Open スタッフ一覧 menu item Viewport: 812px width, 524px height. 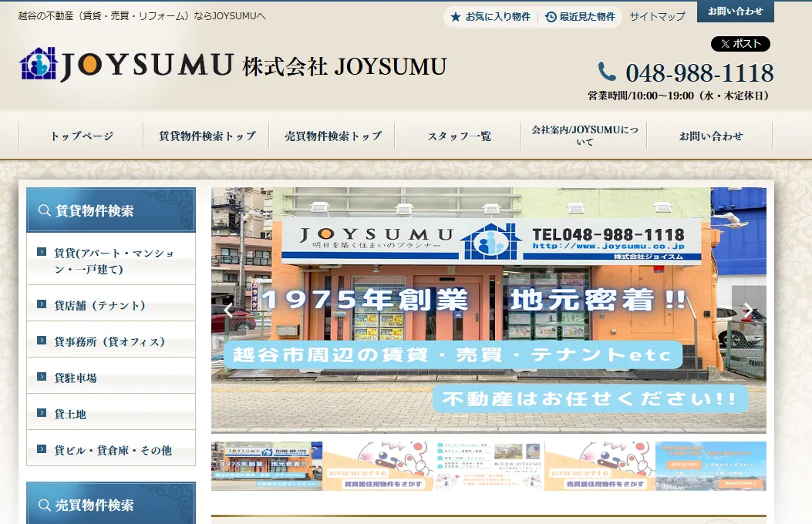pyautogui.click(x=459, y=136)
